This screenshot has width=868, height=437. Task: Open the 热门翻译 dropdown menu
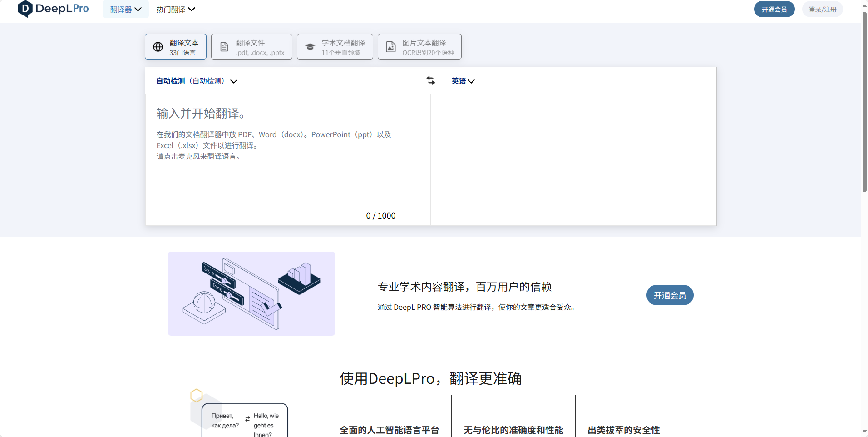[176, 9]
